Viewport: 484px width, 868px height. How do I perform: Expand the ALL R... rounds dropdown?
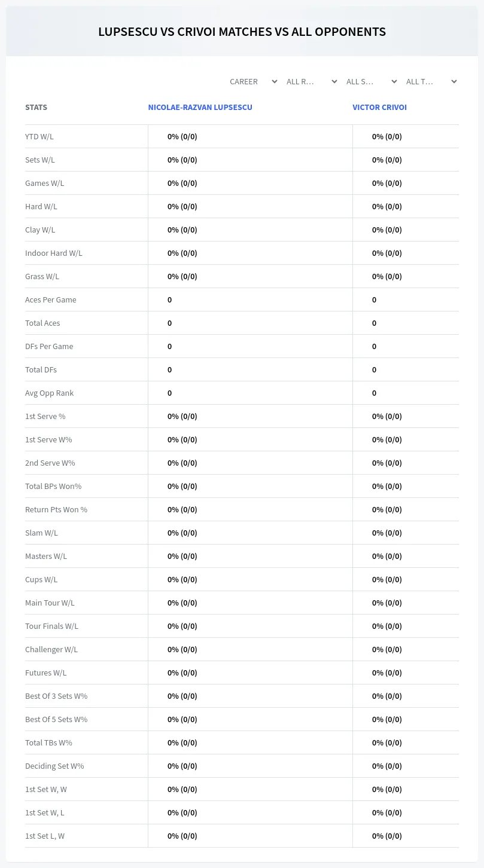pyautogui.click(x=311, y=81)
